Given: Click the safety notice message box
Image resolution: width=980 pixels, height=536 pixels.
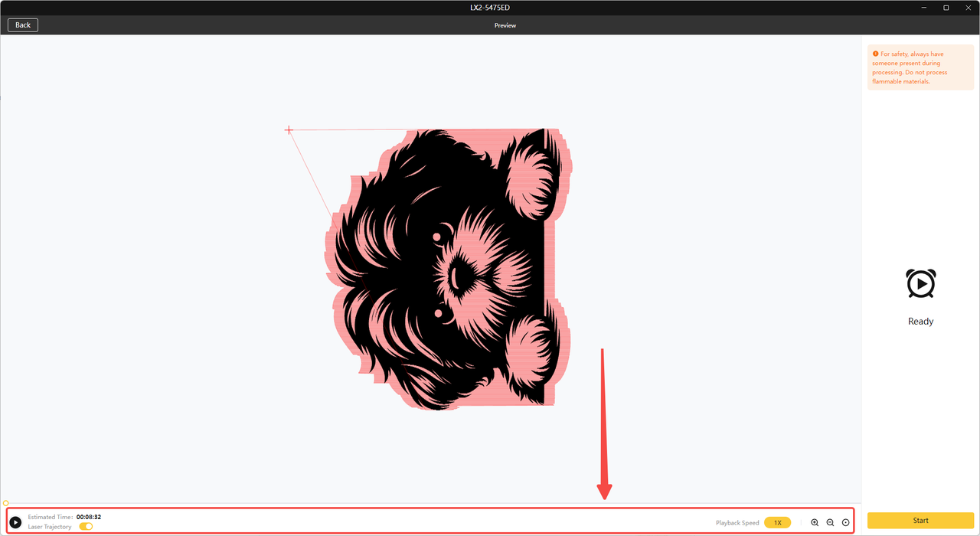Looking at the screenshot, I should pyautogui.click(x=920, y=68).
